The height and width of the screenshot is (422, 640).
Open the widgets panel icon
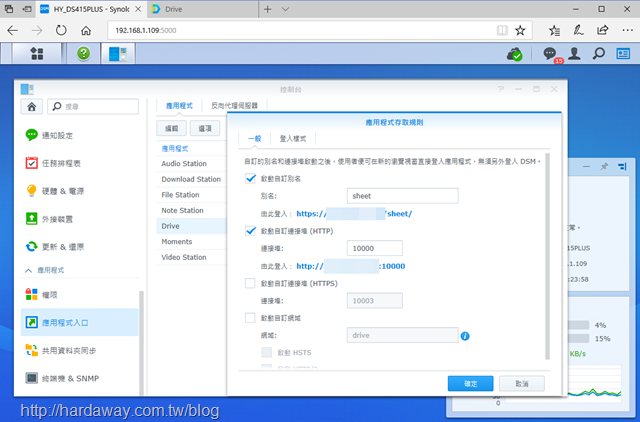623,53
